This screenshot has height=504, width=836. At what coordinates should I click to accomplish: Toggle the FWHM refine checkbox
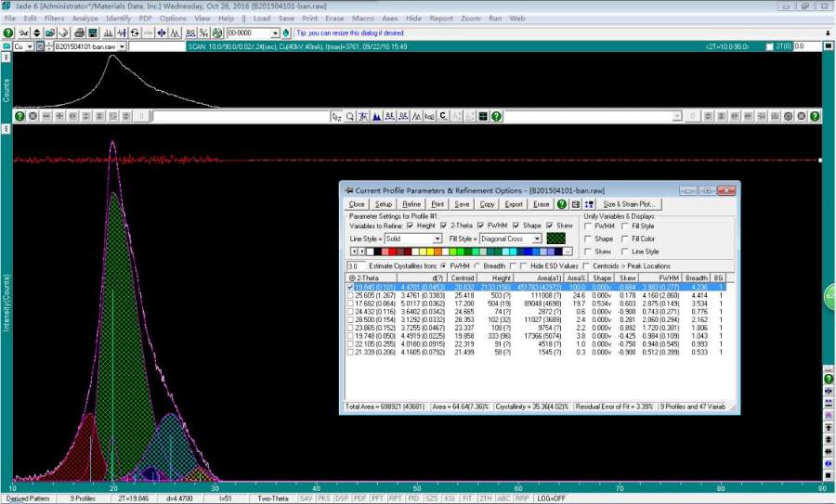pyautogui.click(x=481, y=226)
